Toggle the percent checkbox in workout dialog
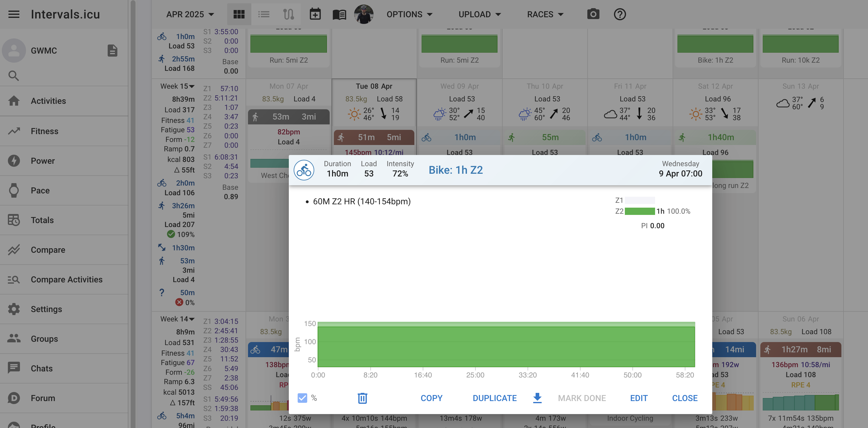868x428 pixels. point(302,398)
